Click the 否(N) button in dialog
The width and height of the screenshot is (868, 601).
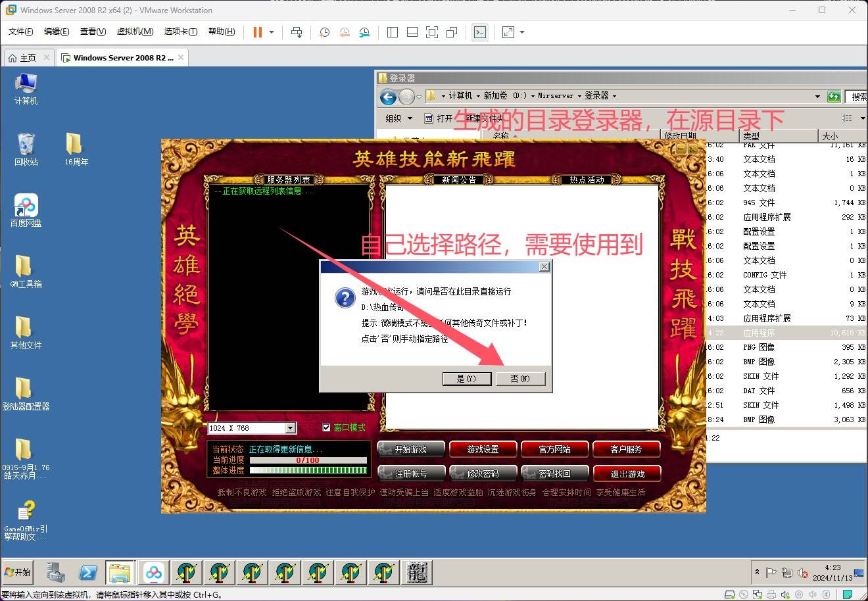[x=519, y=379]
